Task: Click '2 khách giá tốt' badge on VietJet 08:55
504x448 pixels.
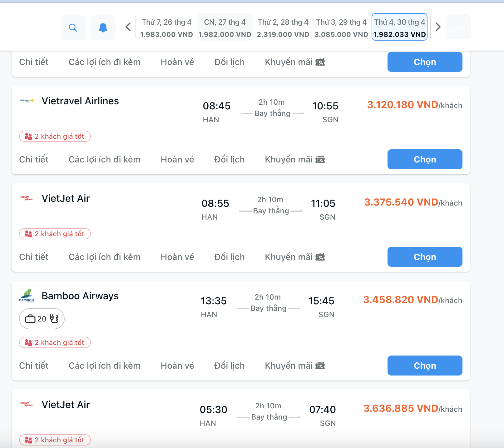Action: pos(55,234)
